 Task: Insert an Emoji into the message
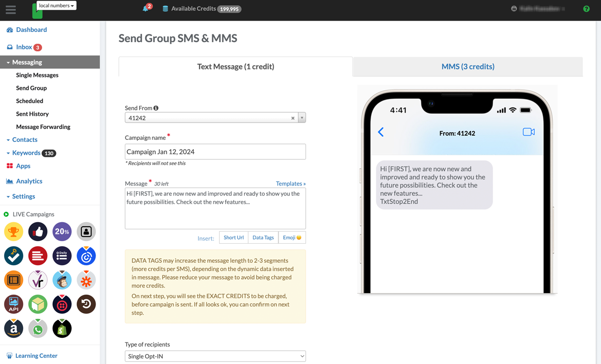pyautogui.click(x=292, y=237)
